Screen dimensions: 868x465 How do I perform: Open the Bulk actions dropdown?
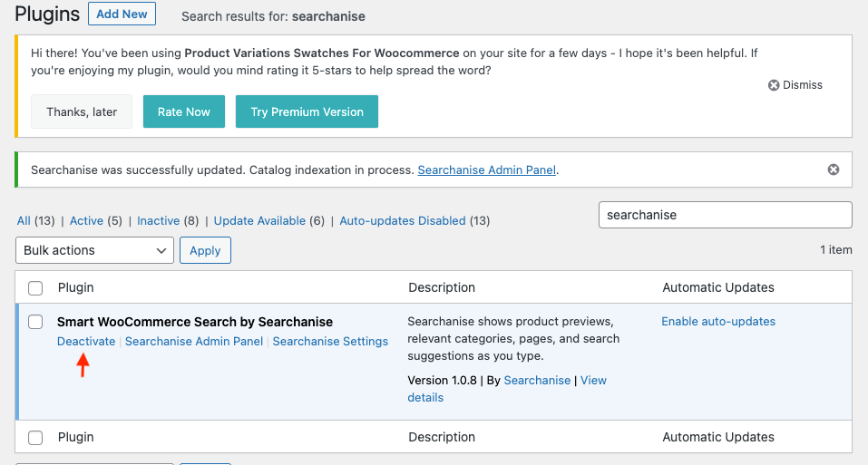coord(94,250)
